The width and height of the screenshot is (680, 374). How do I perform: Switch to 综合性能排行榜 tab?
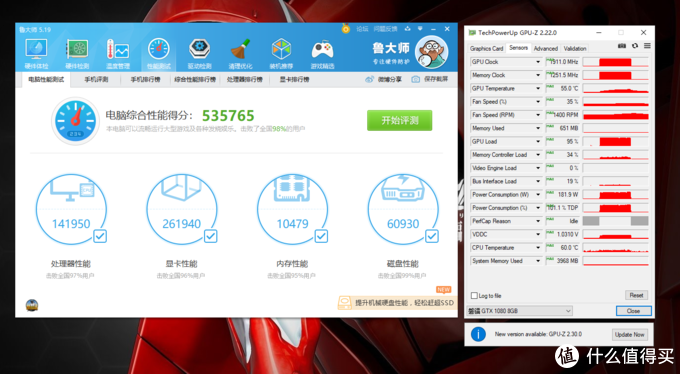[x=195, y=79]
